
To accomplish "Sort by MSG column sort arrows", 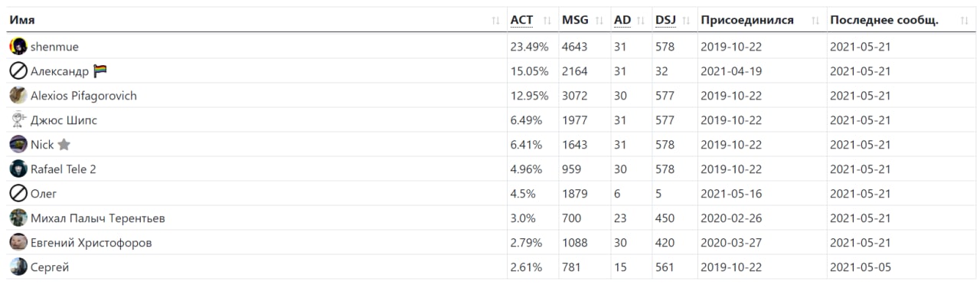I will tap(599, 21).
